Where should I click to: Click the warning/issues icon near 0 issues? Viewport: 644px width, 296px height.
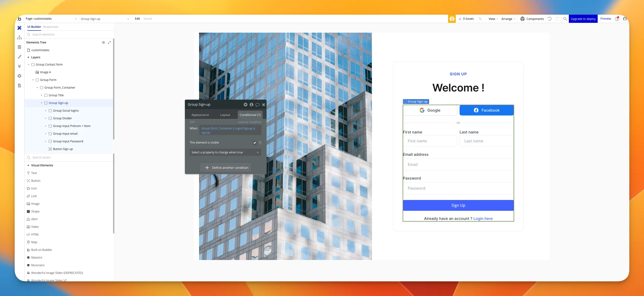click(460, 18)
